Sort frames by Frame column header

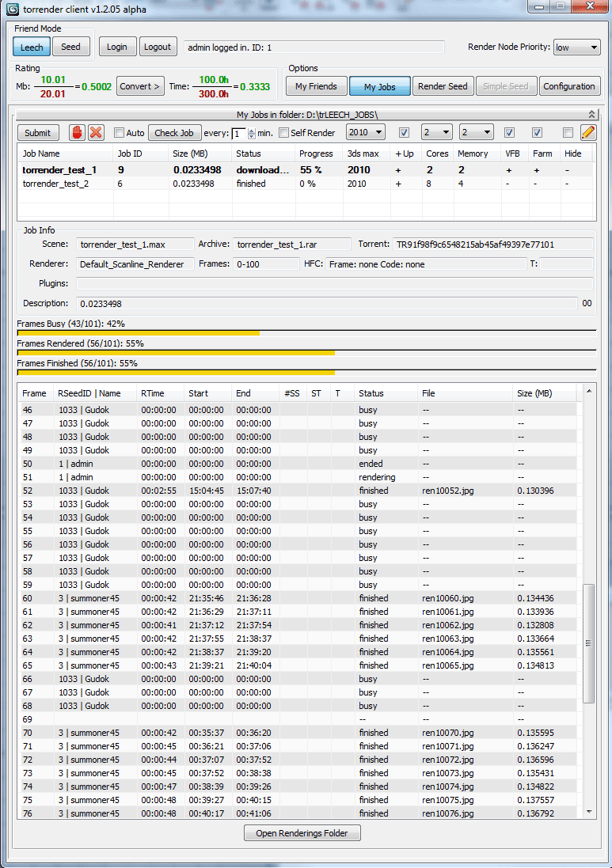pyautogui.click(x=36, y=393)
